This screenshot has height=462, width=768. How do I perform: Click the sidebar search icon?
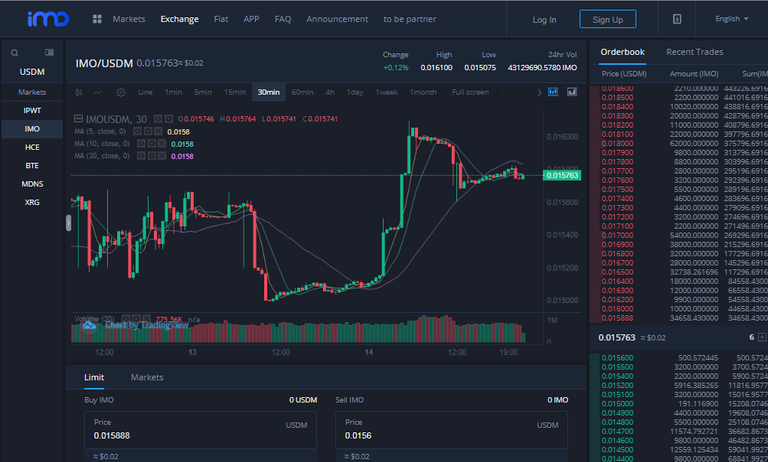click(x=15, y=52)
